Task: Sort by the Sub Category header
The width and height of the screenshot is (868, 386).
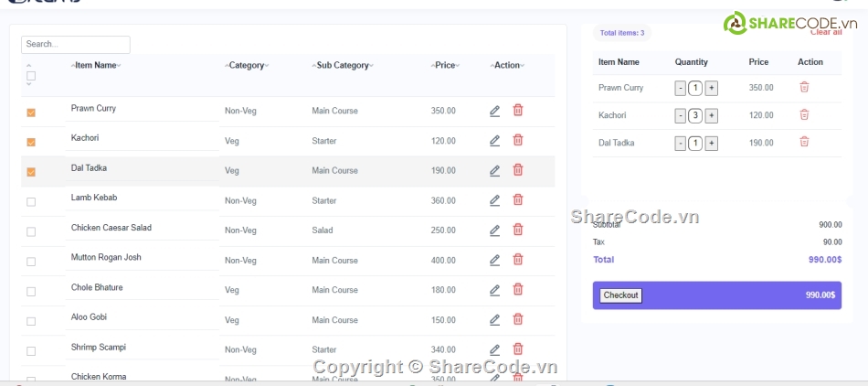Action: pos(343,65)
